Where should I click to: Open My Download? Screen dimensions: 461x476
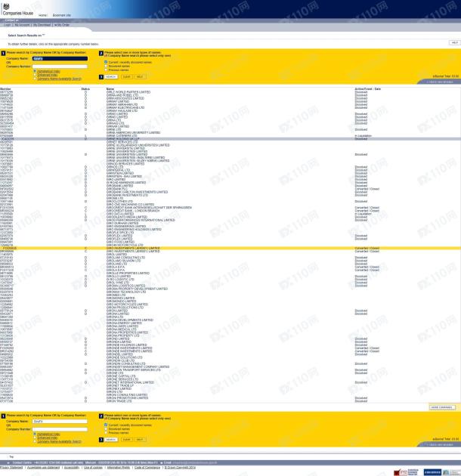coord(42,25)
